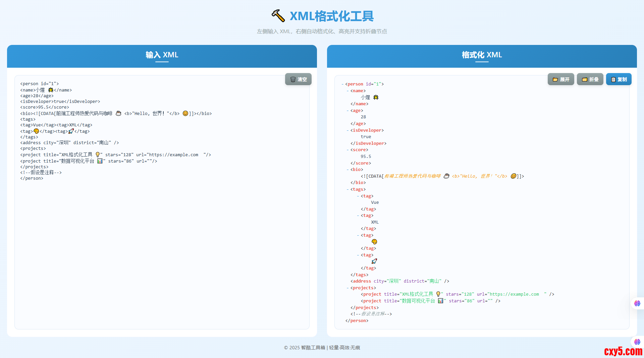The height and width of the screenshot is (358, 644).
Task: Click the input comment line 假设是注释
Action: (x=41, y=173)
